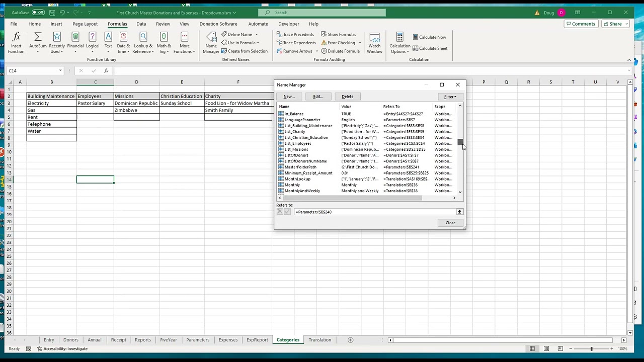Select List_Charity name row
Viewport: 644px width, 362px height.
pos(367,132)
